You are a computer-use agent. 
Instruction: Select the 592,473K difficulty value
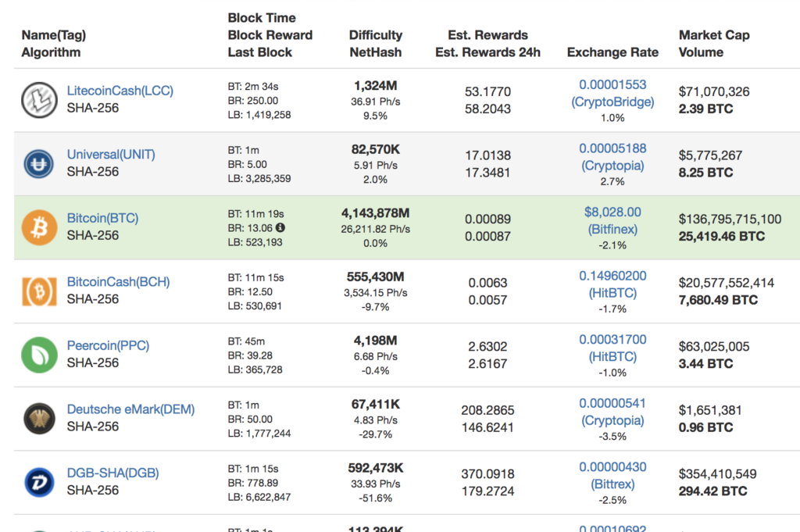pyautogui.click(x=376, y=468)
